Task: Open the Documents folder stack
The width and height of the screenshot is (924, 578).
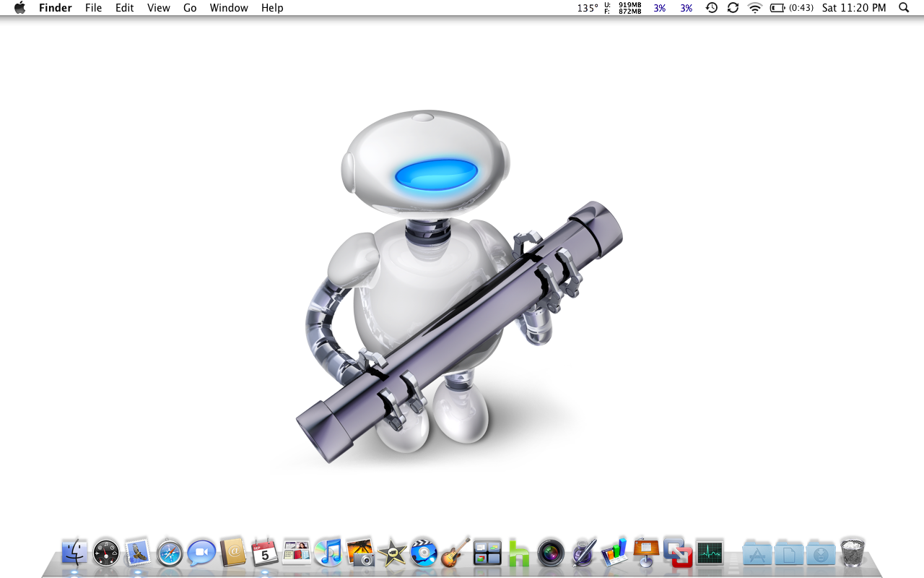Action: pos(789,553)
